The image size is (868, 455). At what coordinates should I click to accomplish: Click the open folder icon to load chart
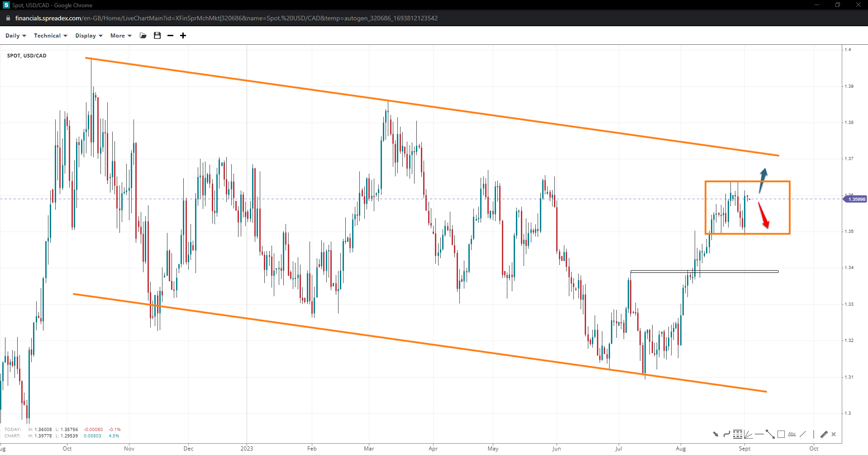click(143, 36)
